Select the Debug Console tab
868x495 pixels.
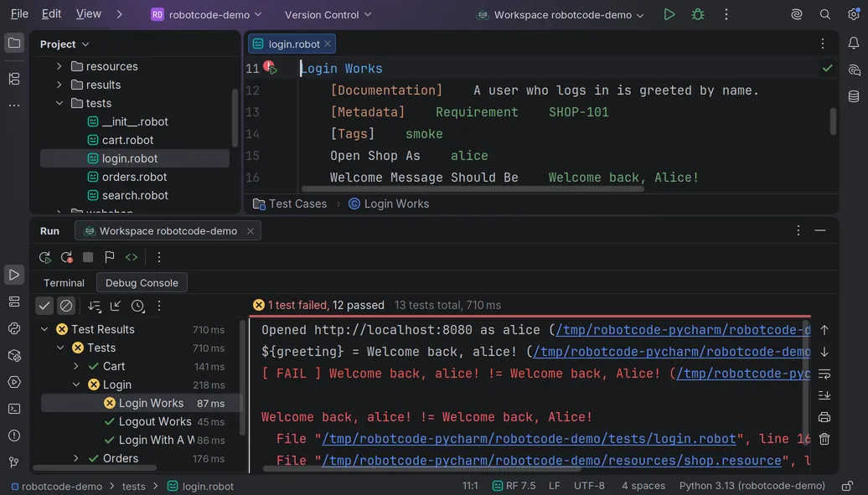[142, 283]
